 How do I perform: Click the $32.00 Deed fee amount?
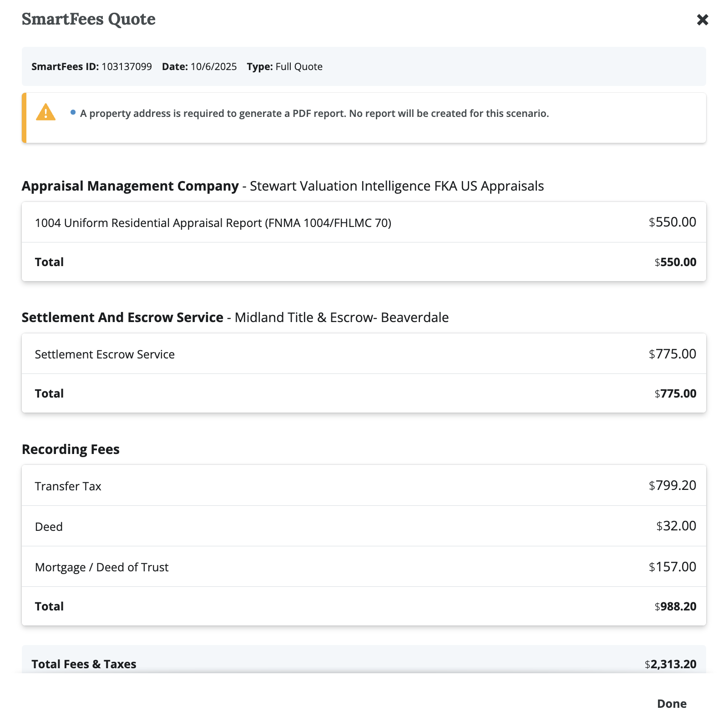click(676, 526)
